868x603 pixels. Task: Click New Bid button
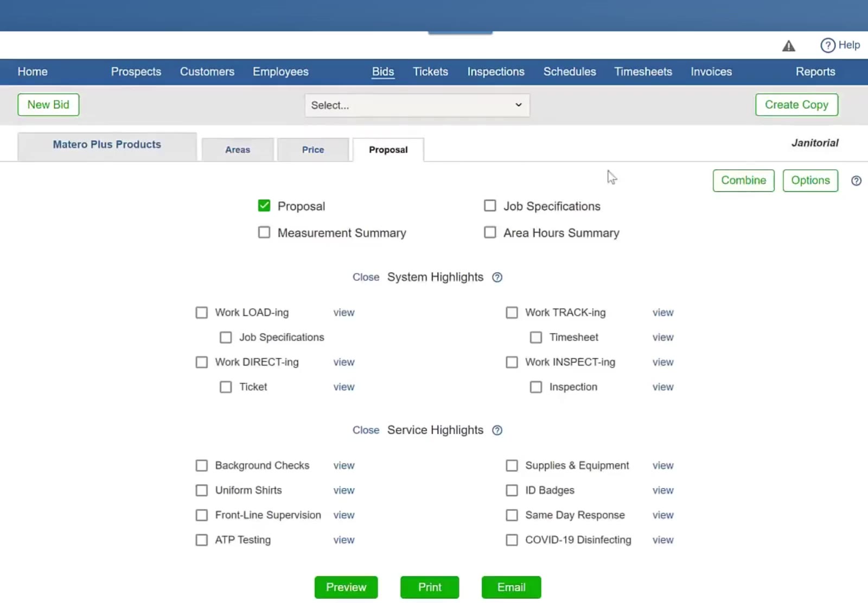48,105
